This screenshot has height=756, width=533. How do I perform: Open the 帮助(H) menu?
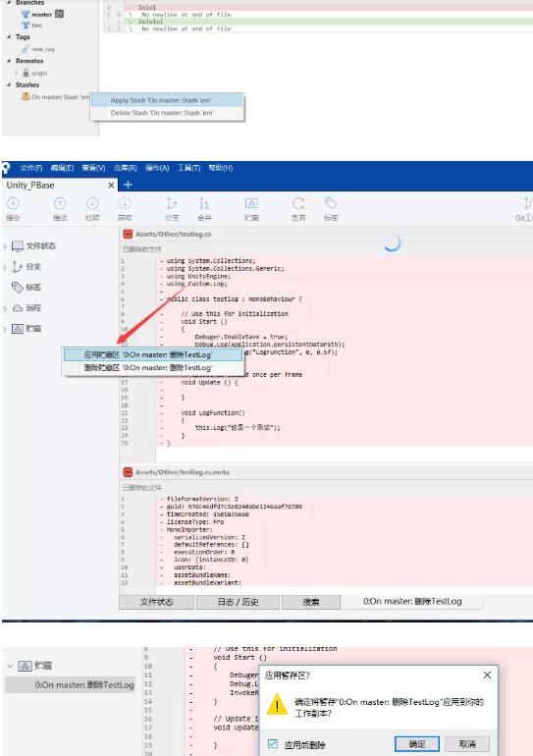[x=221, y=168]
